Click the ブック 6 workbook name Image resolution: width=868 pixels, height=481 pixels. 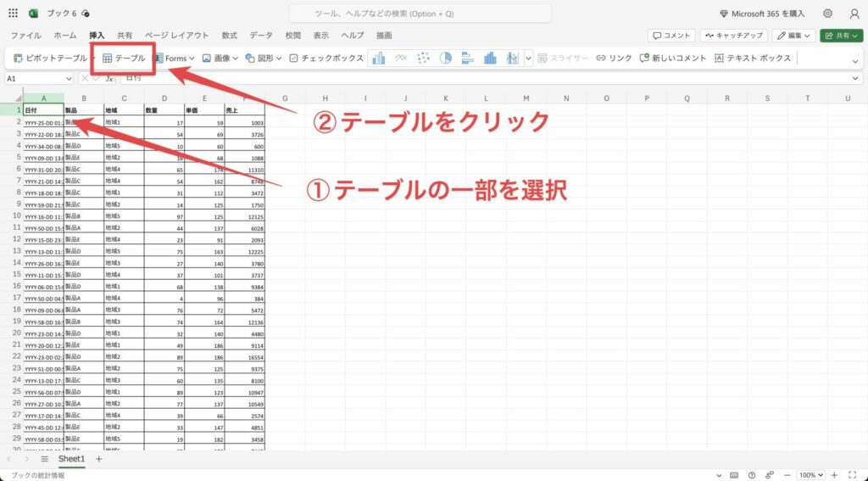(x=61, y=14)
